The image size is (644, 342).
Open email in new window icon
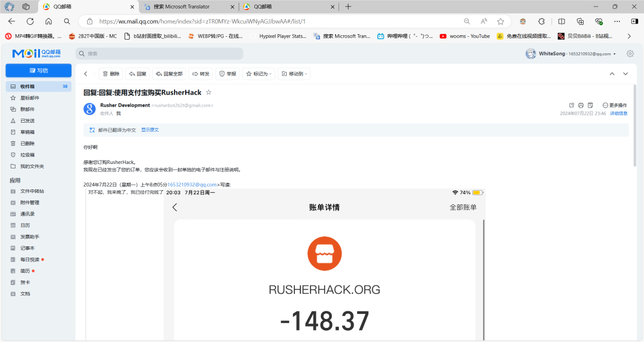pyautogui.click(x=572, y=105)
